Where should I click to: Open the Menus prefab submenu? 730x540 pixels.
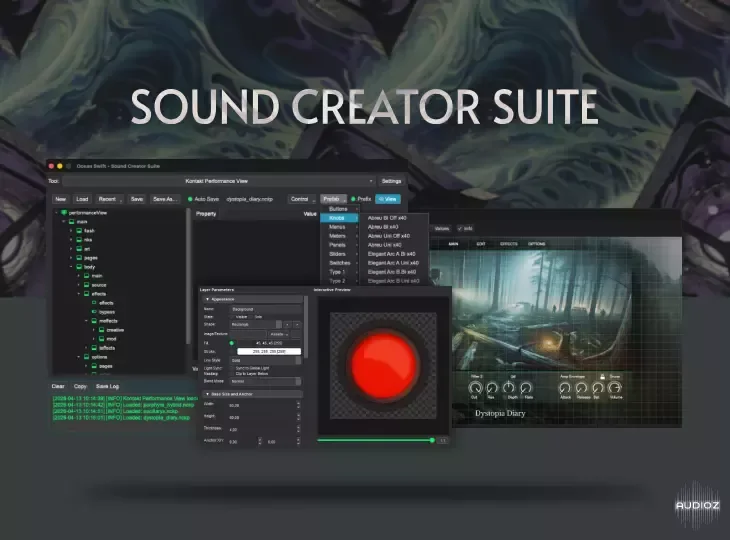[339, 227]
